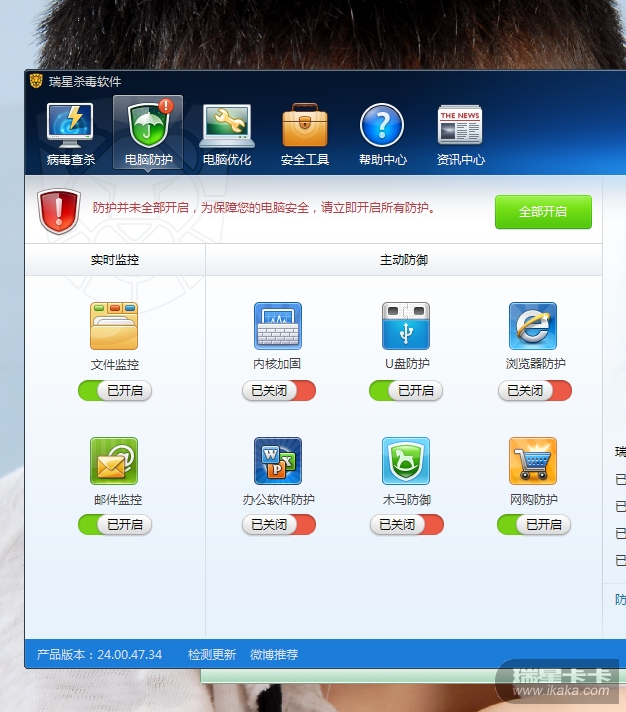The image size is (626, 712).
Task: Enable the 内核加固 toggle switch
Action: click(279, 391)
